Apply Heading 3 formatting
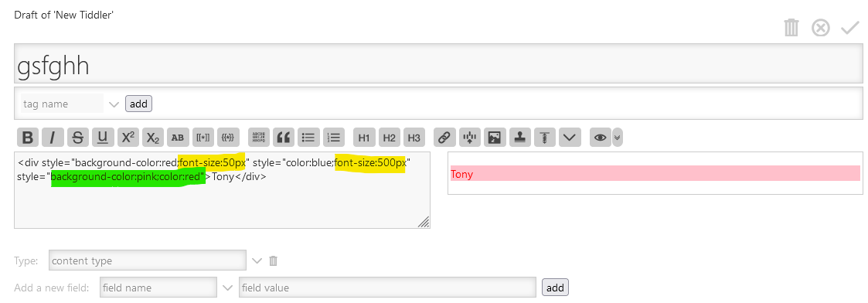Screen dimensions: 868x303 coord(414,138)
